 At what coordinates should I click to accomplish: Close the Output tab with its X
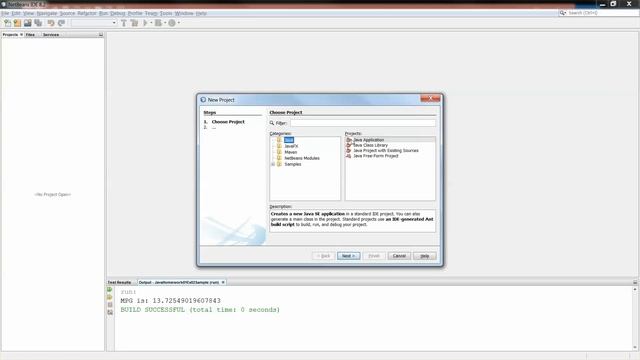pyautogui.click(x=223, y=282)
